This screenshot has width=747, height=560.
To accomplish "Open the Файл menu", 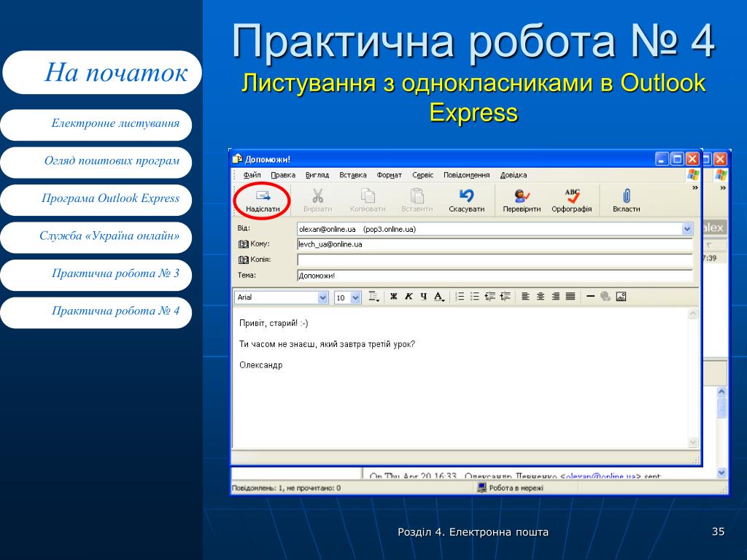I will coord(252,175).
